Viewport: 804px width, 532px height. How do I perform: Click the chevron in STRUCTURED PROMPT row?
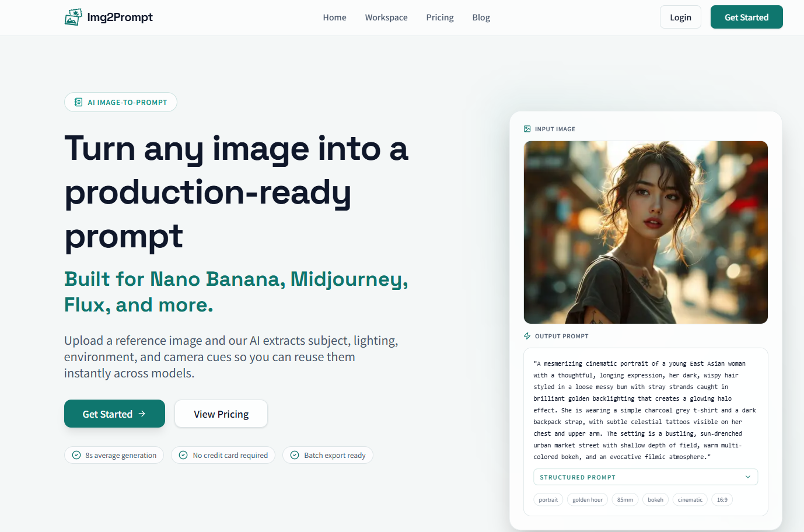click(748, 477)
